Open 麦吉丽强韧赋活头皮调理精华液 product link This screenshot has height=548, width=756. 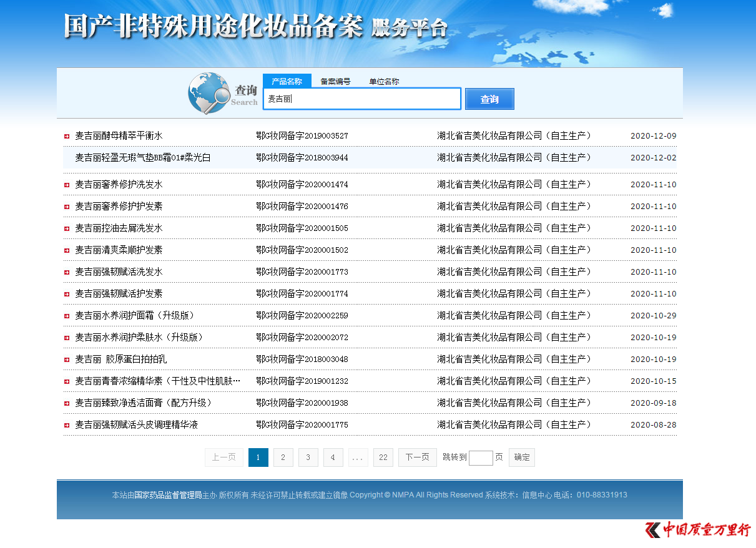tap(136, 424)
